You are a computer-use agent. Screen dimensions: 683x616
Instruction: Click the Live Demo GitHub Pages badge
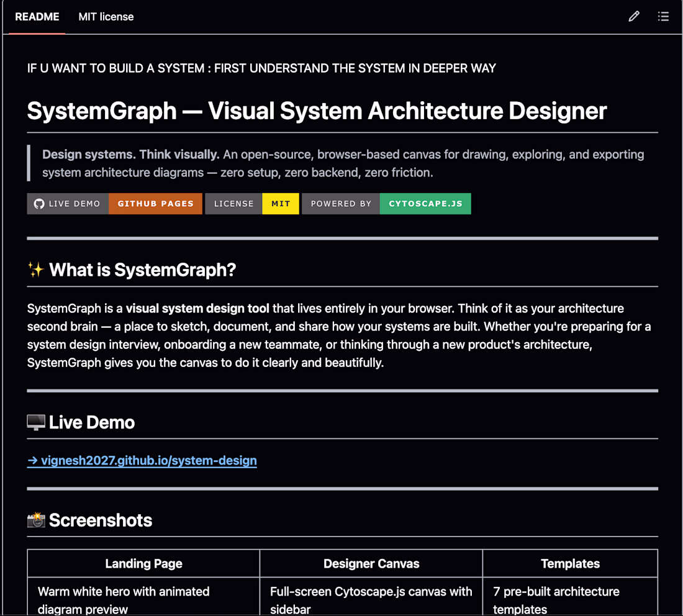tap(115, 204)
